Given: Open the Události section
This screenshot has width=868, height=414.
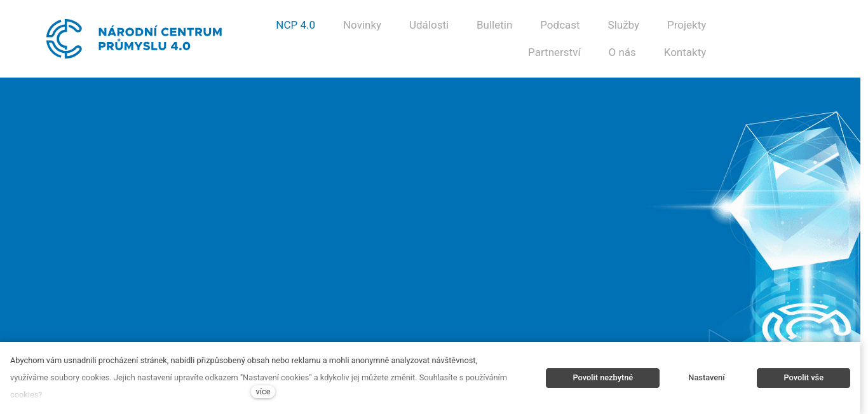Looking at the screenshot, I should coord(429,25).
